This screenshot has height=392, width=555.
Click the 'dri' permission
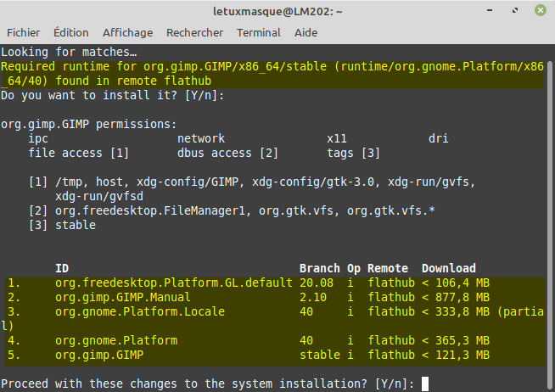pyautogui.click(x=438, y=138)
